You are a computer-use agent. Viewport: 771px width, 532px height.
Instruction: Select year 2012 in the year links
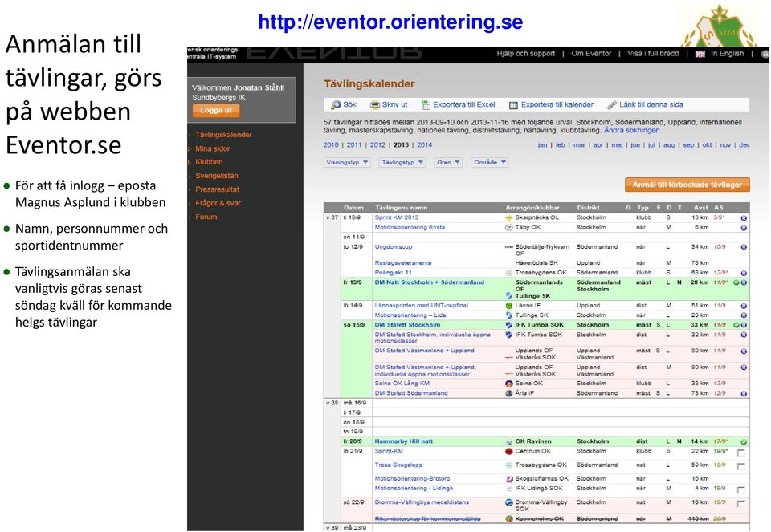point(377,145)
